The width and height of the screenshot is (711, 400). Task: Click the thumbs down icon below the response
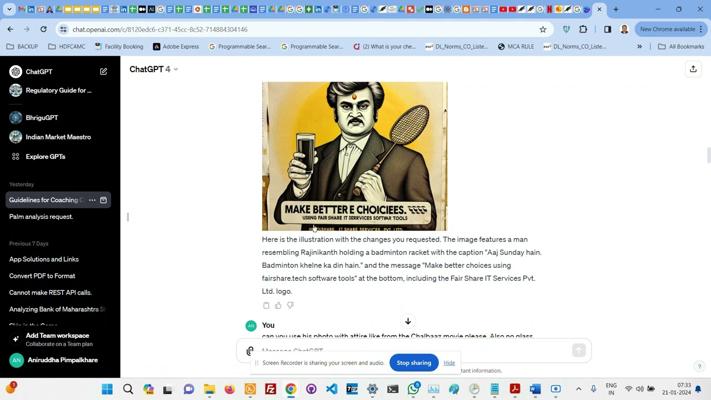click(x=290, y=305)
